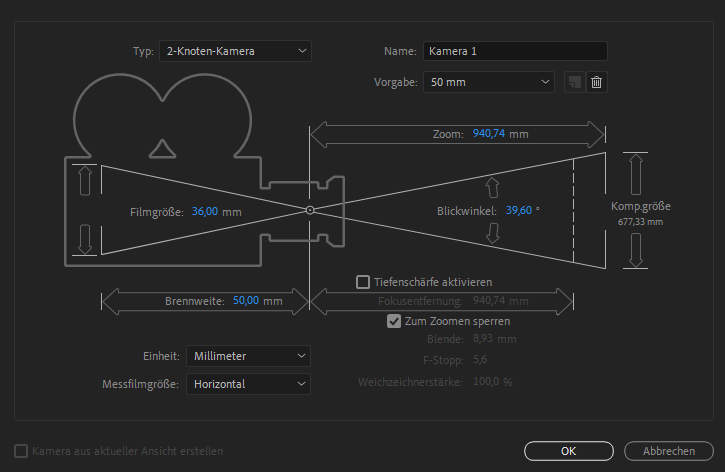Click the up arrow above Blickwinkel

click(x=491, y=187)
